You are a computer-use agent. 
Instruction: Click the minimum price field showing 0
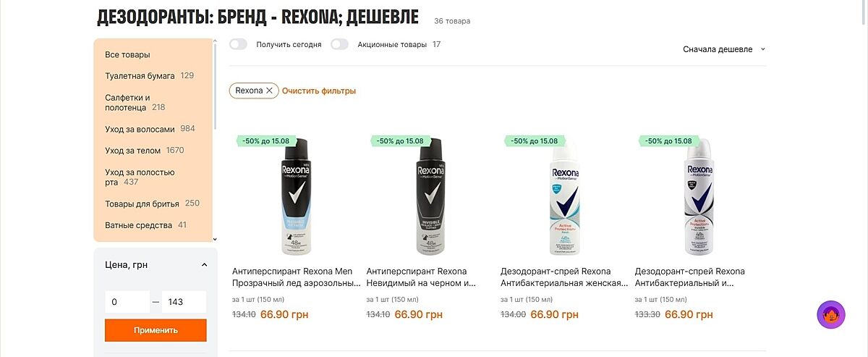(x=127, y=302)
